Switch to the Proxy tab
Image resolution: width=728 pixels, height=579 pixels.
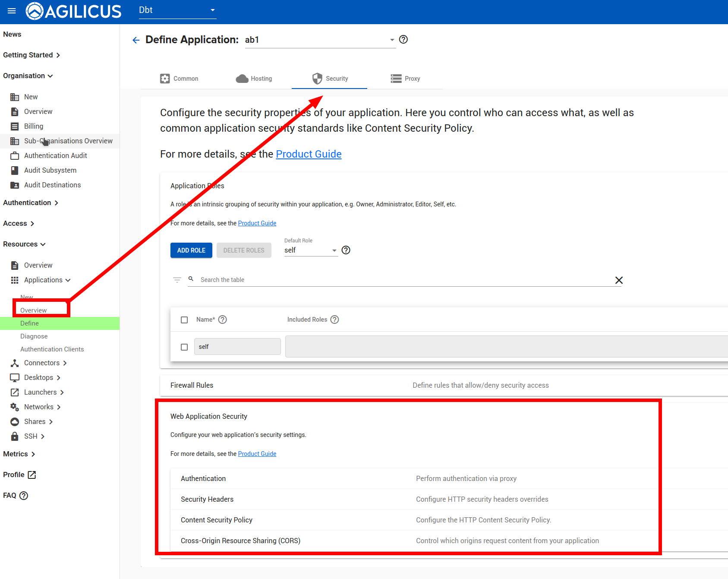405,79
